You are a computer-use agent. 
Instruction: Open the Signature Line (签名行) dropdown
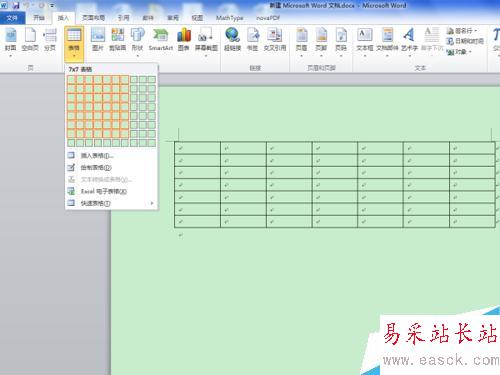tap(462, 31)
